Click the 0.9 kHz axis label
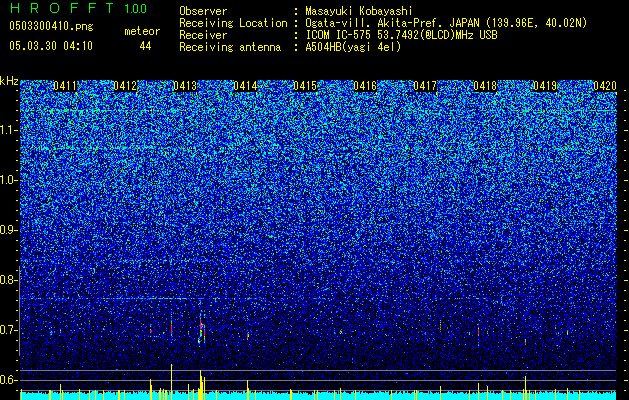 point(8,230)
